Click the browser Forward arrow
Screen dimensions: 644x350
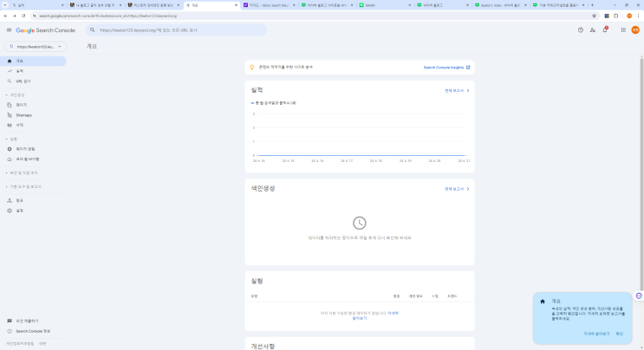coord(15,16)
